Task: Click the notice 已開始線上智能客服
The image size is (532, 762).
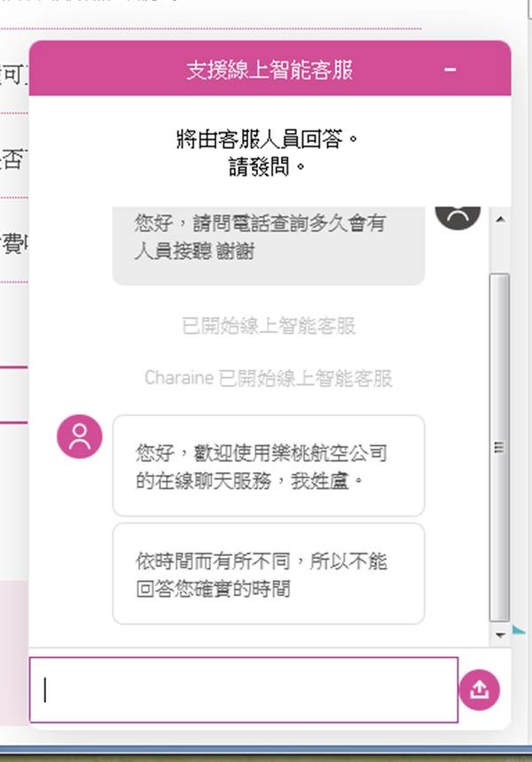Action: click(x=269, y=326)
